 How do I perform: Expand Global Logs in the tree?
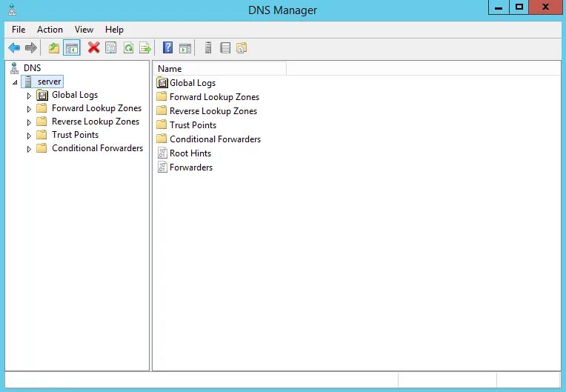(29, 96)
